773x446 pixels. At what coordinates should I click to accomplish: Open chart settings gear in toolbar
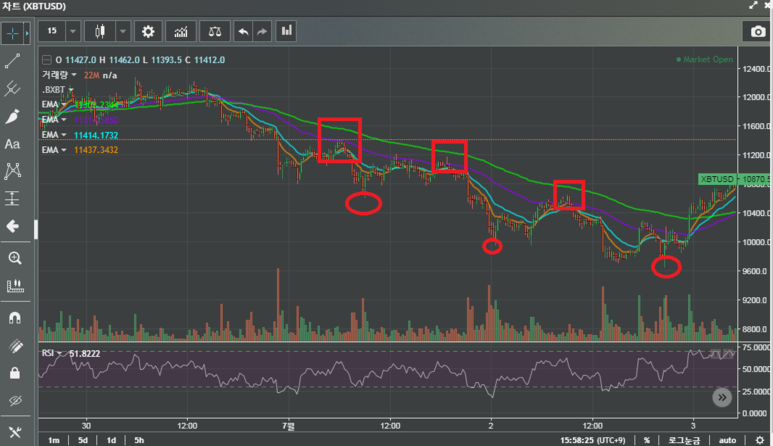pyautogui.click(x=148, y=32)
